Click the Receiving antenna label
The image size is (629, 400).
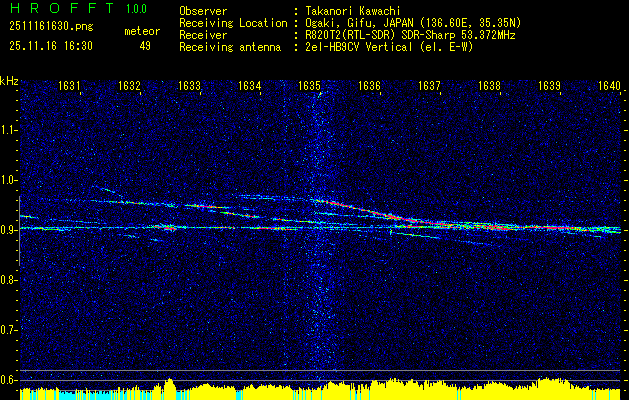[x=230, y=47]
